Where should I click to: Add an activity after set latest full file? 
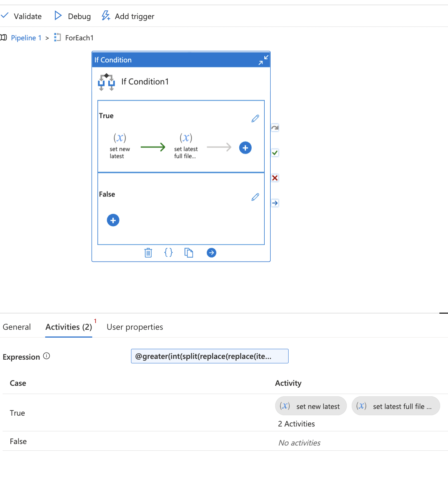(245, 148)
